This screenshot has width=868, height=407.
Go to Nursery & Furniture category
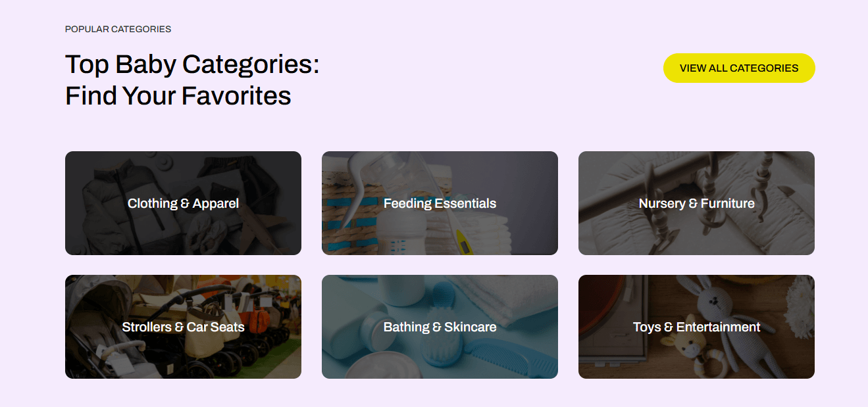[696, 204]
